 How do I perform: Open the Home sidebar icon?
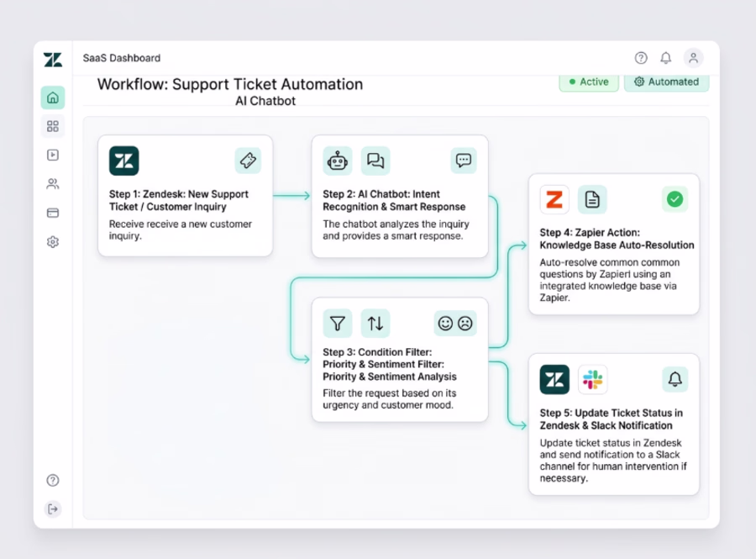tap(53, 98)
